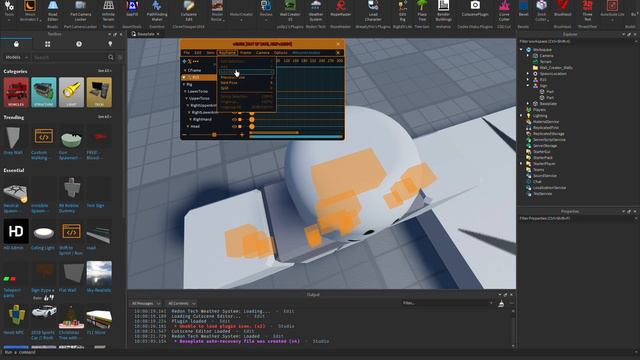Open the TECH category tile
The image size is (640, 360).
click(x=99, y=92)
